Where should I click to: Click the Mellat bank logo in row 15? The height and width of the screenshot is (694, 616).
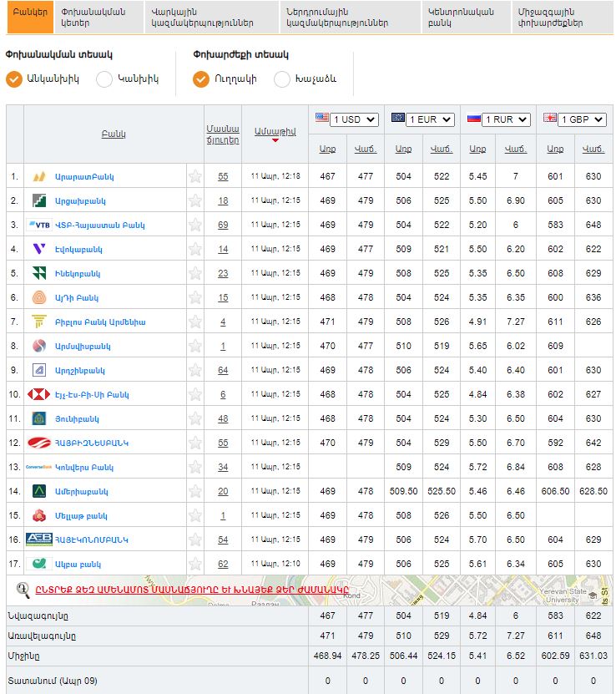[39, 515]
